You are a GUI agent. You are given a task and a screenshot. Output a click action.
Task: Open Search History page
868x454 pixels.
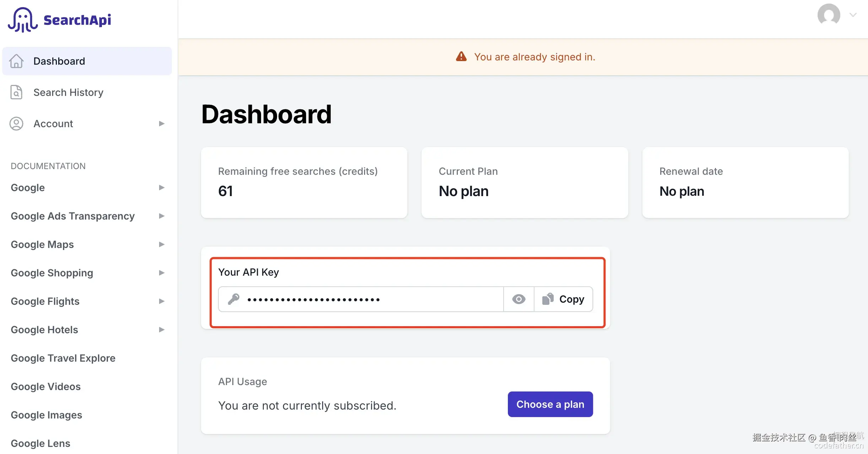point(68,92)
